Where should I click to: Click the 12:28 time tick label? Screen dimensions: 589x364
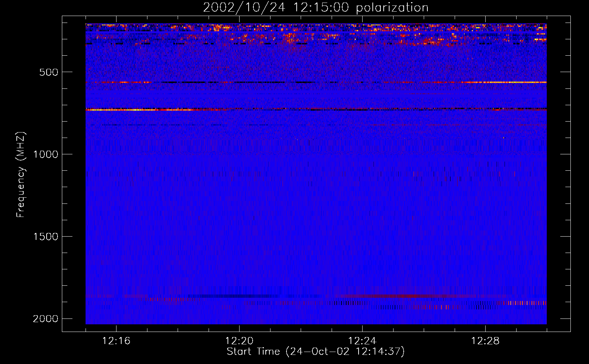point(485,341)
